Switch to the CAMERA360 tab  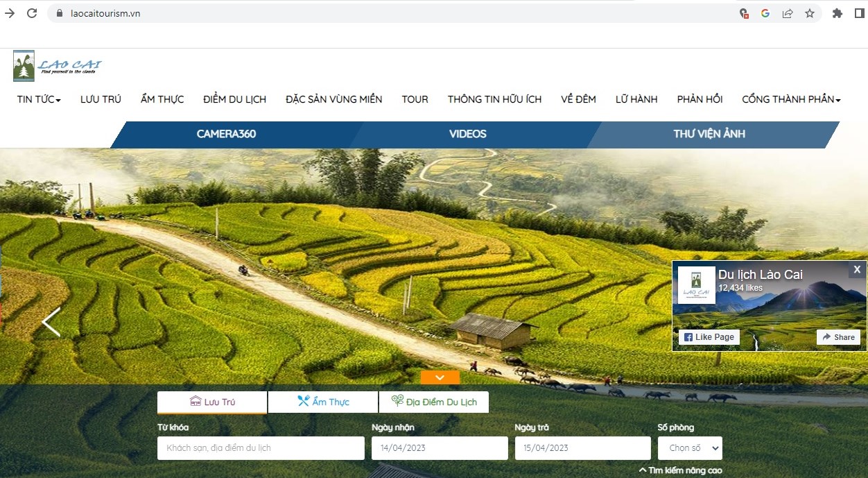click(x=226, y=134)
